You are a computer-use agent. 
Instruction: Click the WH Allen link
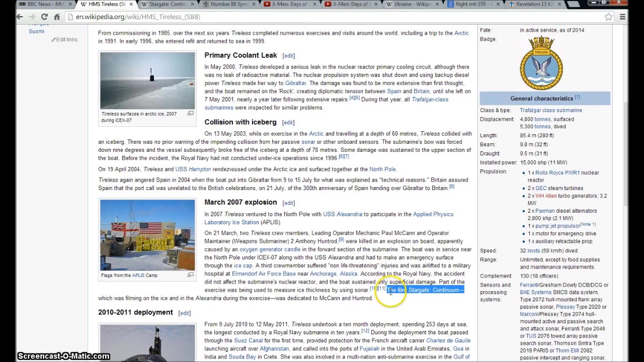(x=546, y=196)
